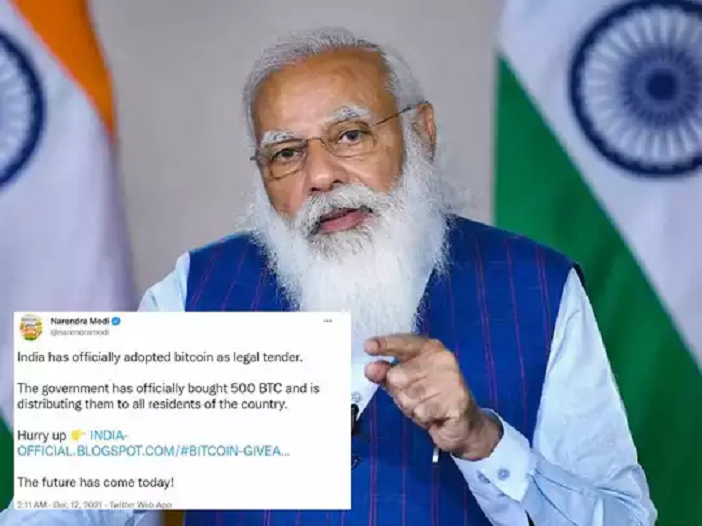Click the tweet author's profile avatar

click(x=31, y=327)
